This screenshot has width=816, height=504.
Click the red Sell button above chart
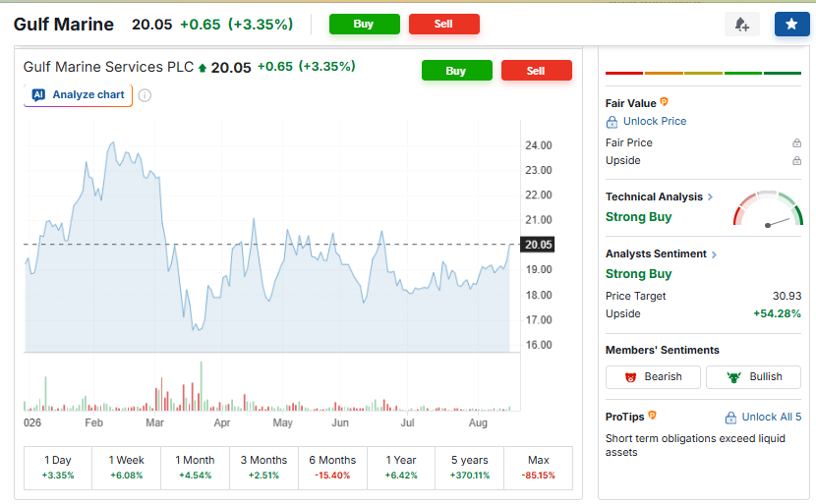click(x=536, y=70)
